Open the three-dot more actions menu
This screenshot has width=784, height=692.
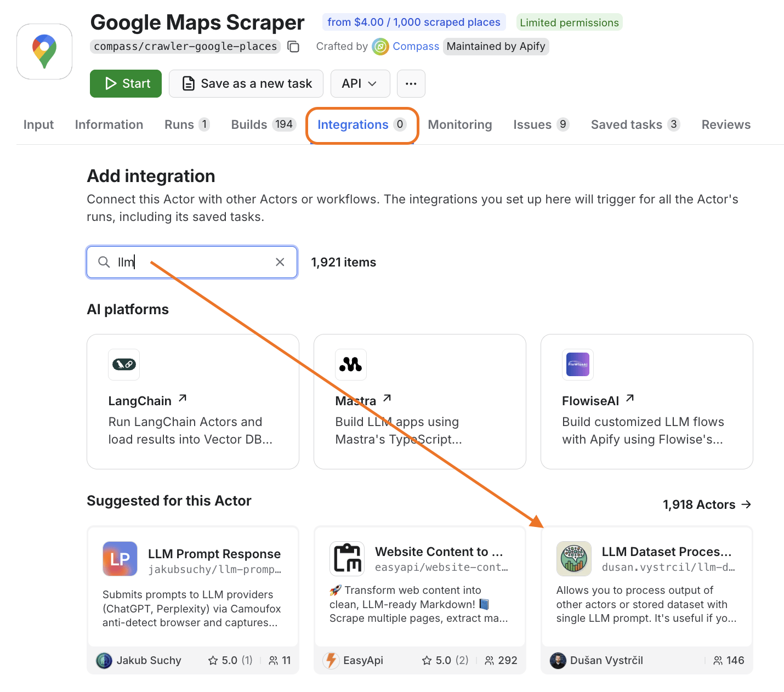click(411, 83)
